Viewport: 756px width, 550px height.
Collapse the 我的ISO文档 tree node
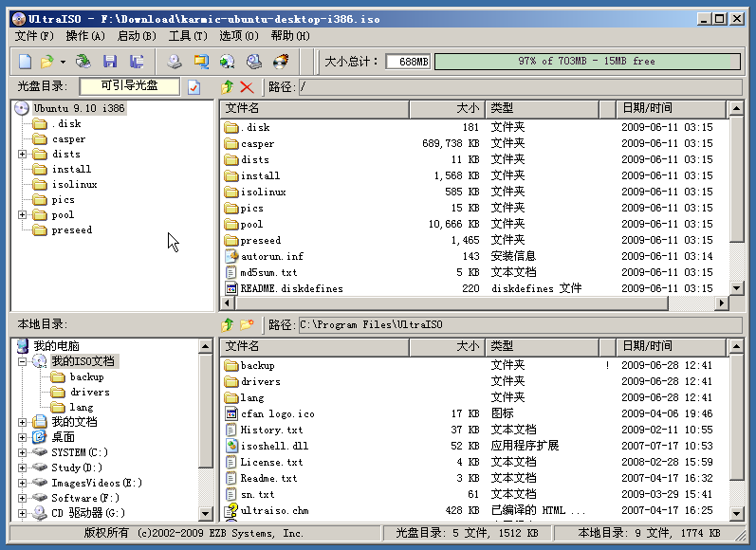[x=22, y=361]
